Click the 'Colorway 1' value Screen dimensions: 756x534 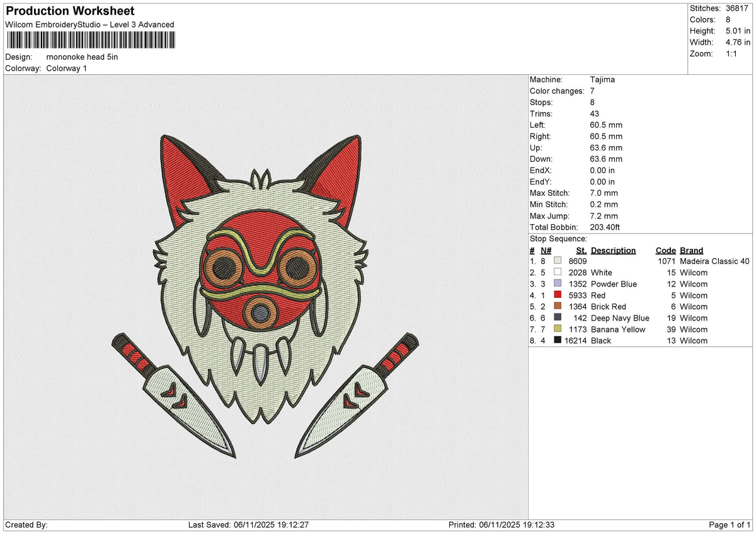pyautogui.click(x=67, y=68)
